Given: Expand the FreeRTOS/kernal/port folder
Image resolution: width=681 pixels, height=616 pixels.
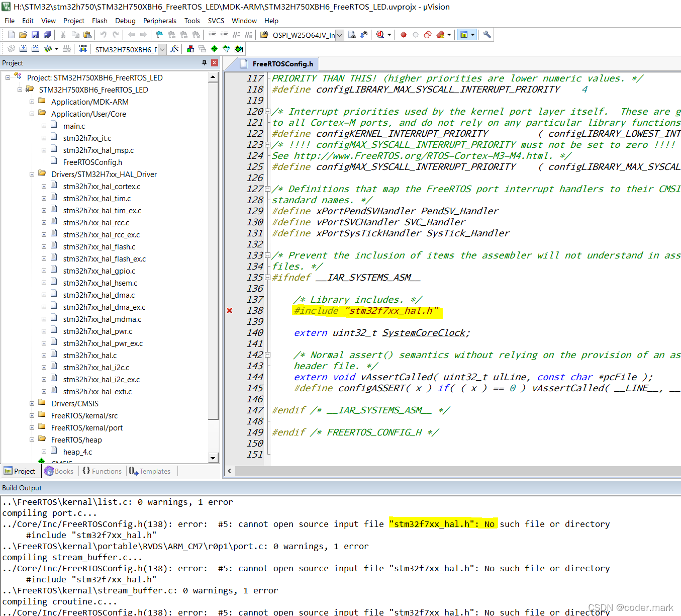Looking at the screenshot, I should click(32, 428).
